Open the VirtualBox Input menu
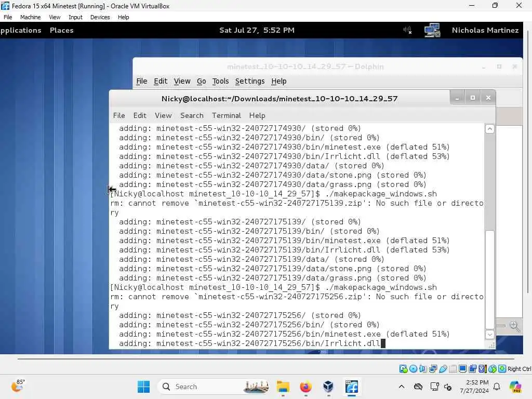Viewport: 532px width, 399px height. pyautogui.click(x=75, y=17)
